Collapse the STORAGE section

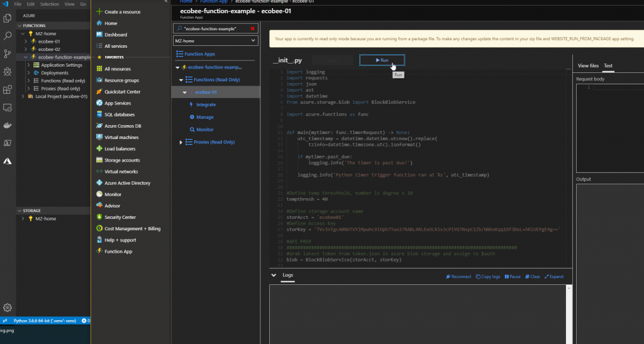[19, 210]
